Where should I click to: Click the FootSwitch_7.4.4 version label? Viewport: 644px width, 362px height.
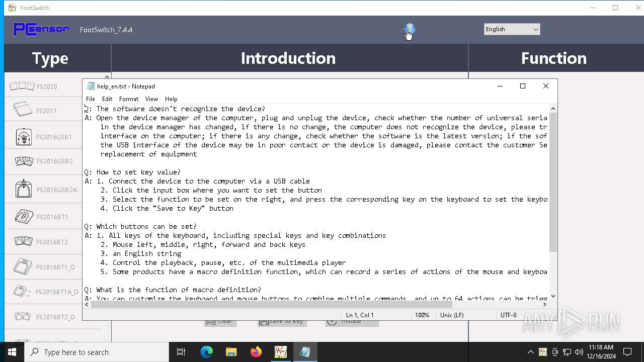[106, 30]
